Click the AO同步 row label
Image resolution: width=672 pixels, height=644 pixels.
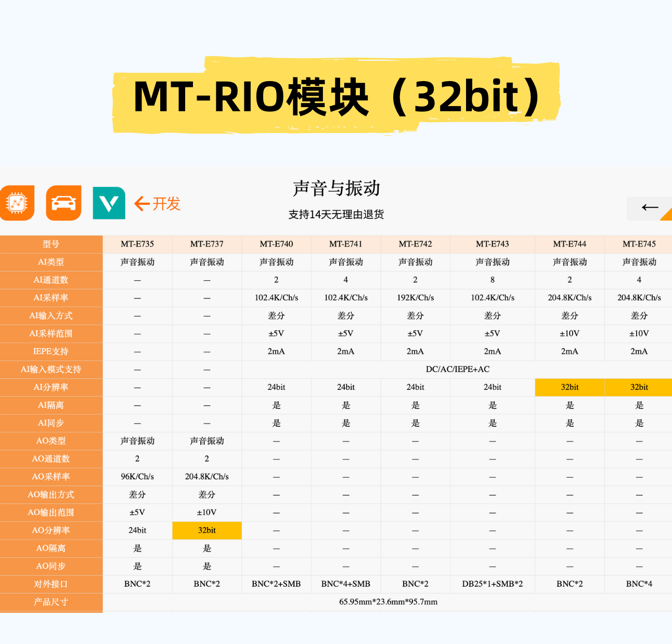pos(51,567)
